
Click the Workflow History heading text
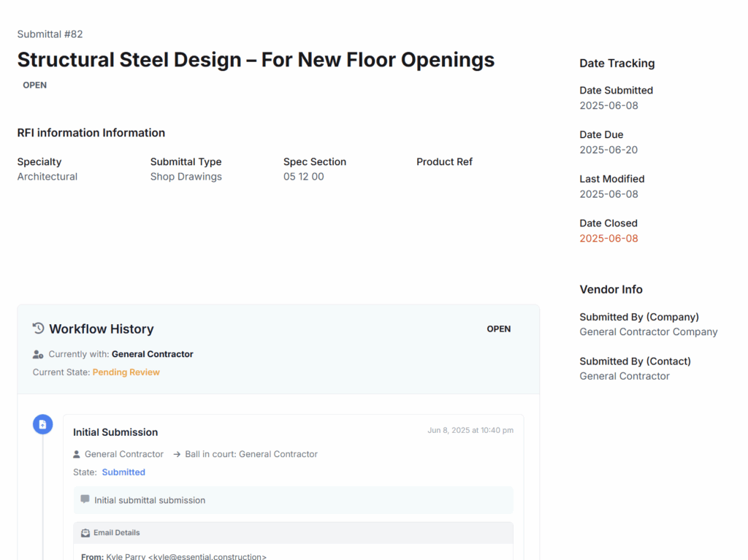tap(102, 329)
